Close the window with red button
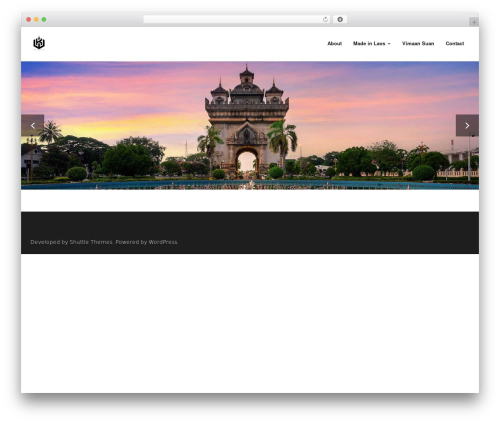This screenshot has height=423, width=500. 29,19
